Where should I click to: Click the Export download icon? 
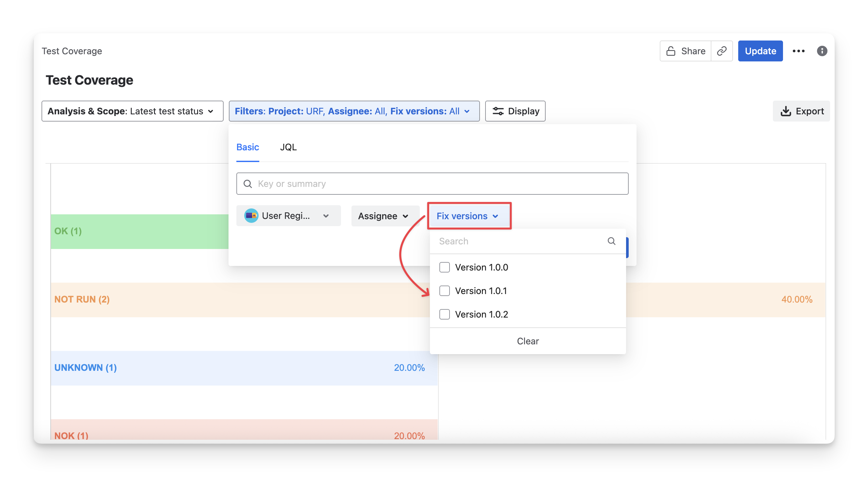point(786,111)
